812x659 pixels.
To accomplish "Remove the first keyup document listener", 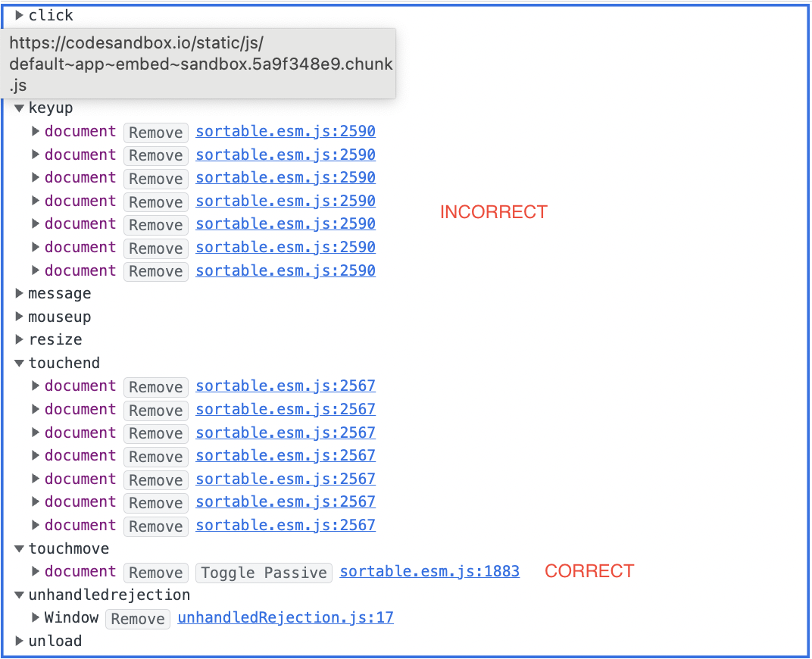I will [155, 133].
